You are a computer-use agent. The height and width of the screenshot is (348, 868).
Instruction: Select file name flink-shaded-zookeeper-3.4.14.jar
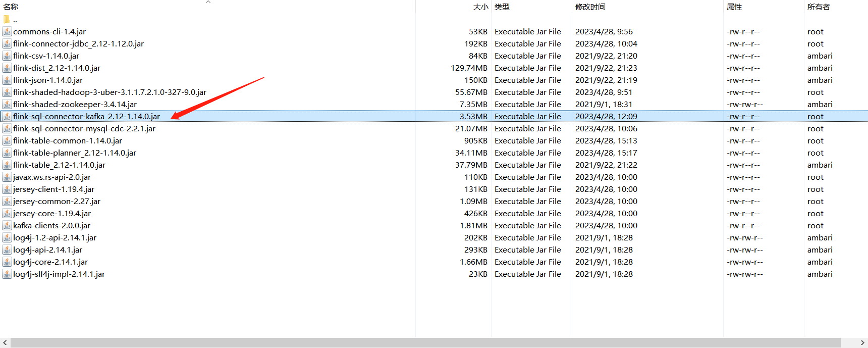coord(75,104)
